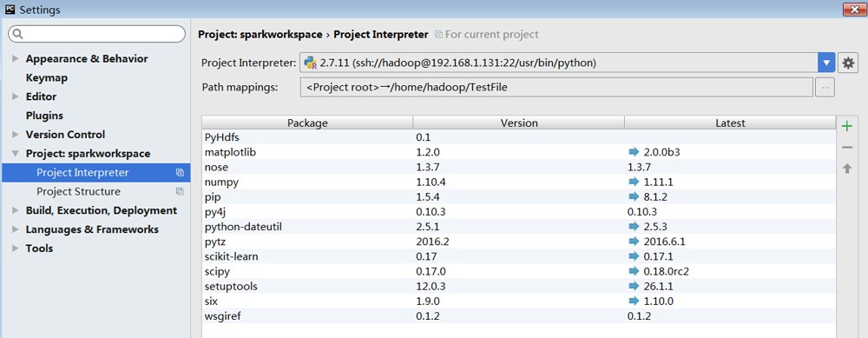The image size is (868, 338).
Task: Open Keymap settings page
Action: click(x=47, y=78)
